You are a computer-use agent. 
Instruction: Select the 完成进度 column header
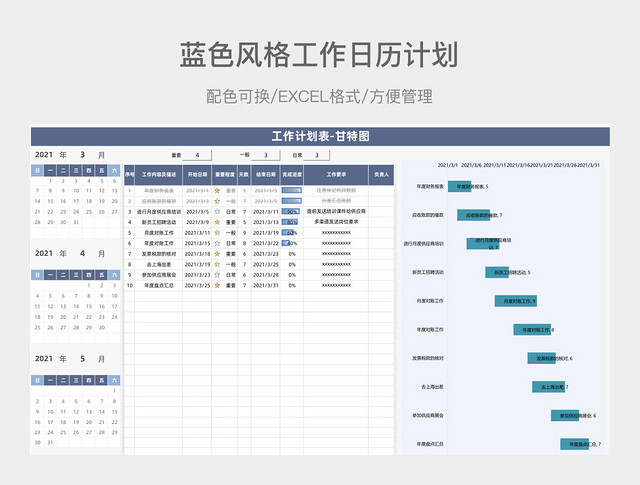coord(292,175)
